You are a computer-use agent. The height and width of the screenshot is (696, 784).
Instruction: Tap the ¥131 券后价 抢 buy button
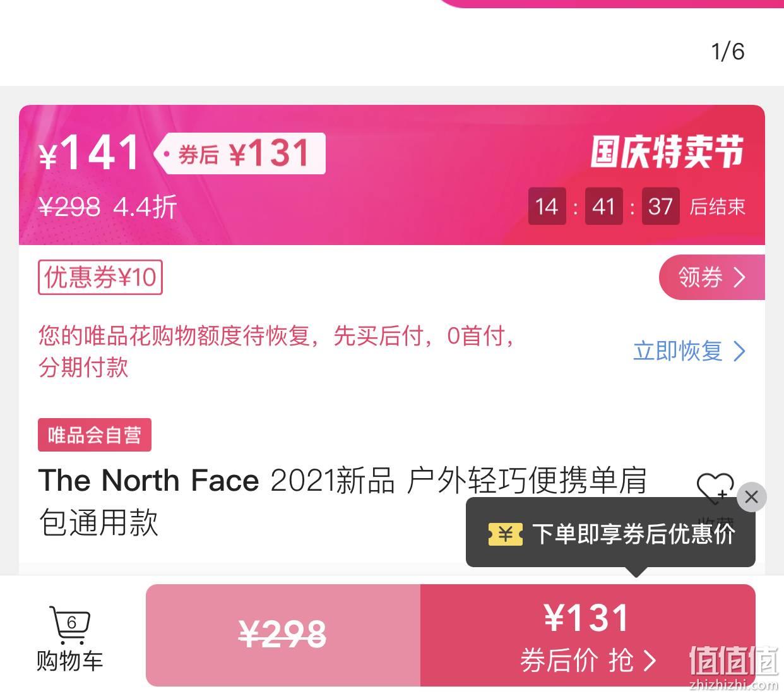588,635
